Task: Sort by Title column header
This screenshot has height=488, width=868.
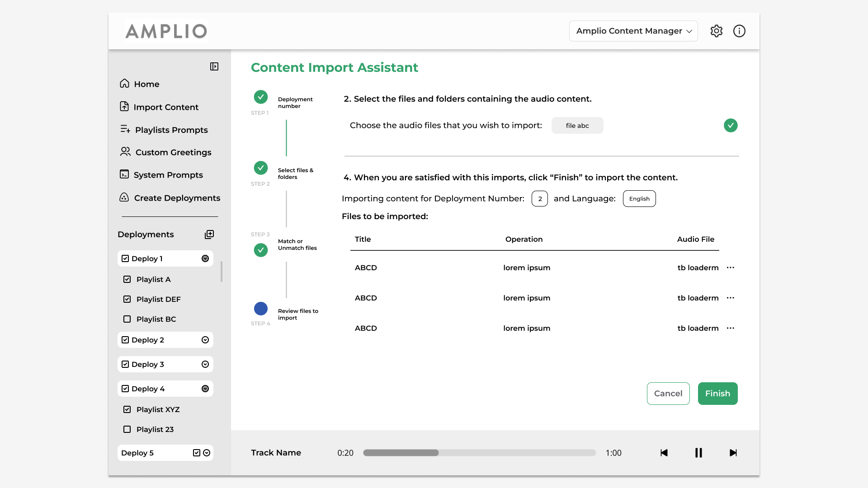Action: (363, 239)
